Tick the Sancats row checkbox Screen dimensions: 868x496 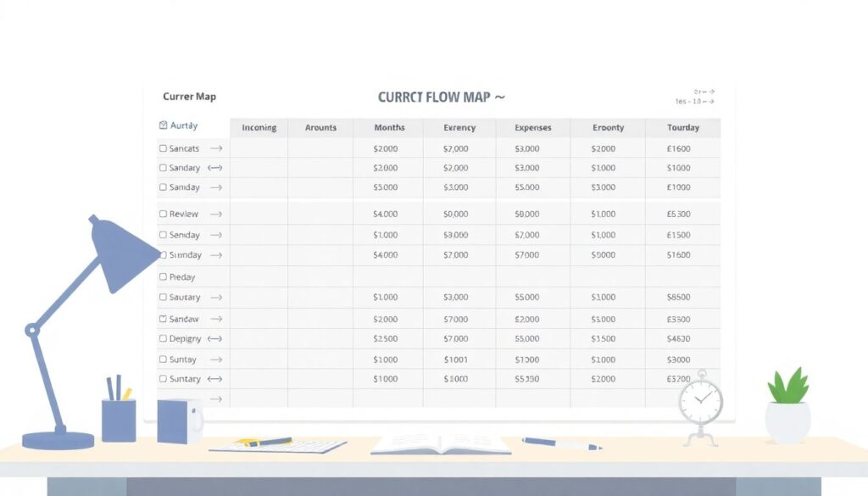click(x=164, y=148)
